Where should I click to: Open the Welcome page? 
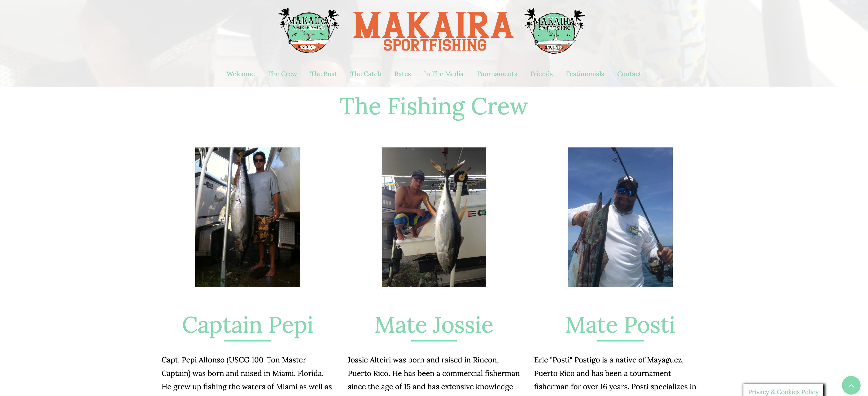click(x=241, y=74)
